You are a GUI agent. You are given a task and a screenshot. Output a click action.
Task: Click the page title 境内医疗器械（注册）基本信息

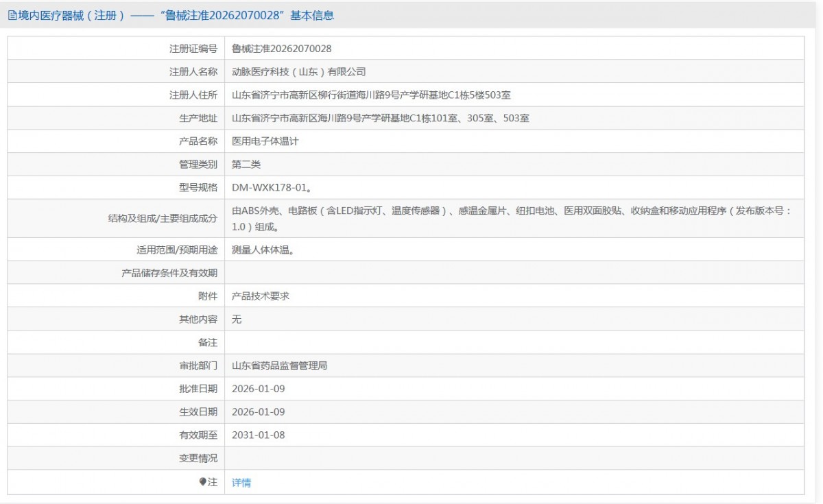tap(176, 15)
